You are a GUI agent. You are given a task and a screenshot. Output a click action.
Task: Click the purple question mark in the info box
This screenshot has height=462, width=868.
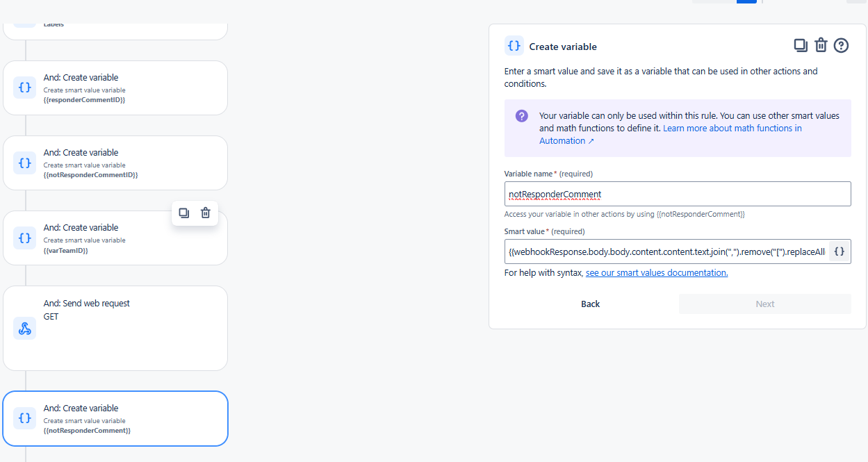522,116
